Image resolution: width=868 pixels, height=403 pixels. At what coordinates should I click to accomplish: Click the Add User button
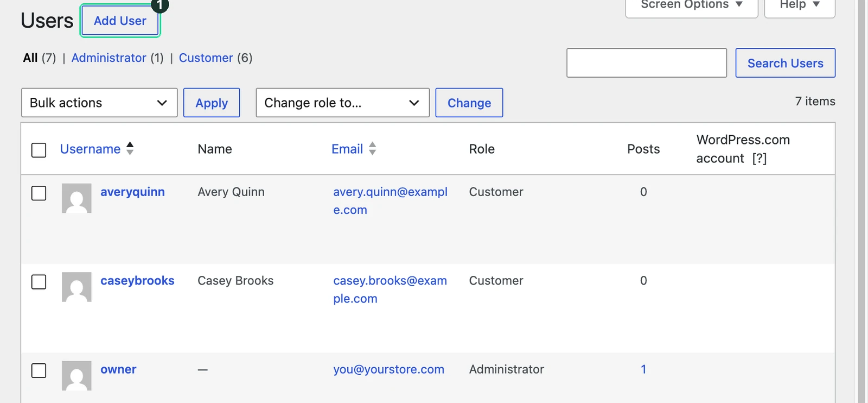click(120, 21)
